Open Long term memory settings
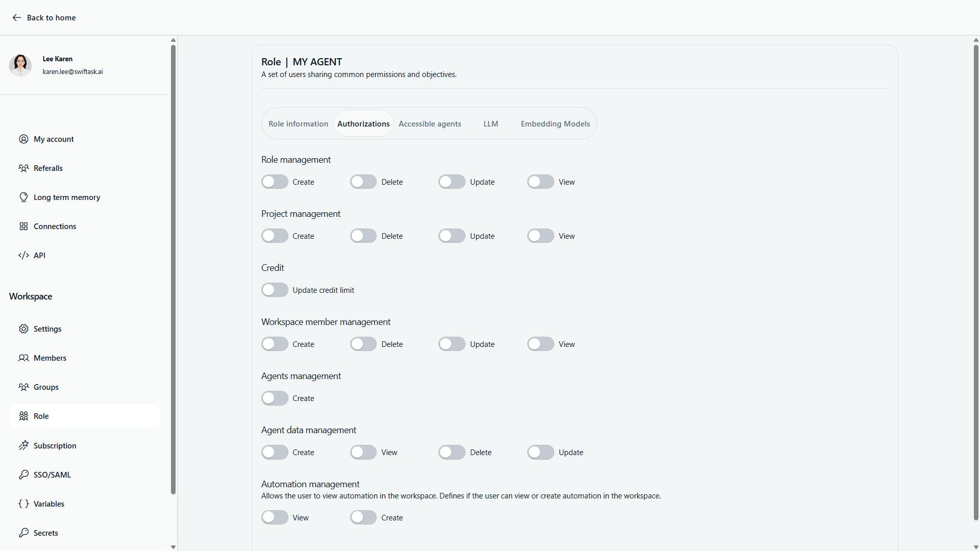 click(66, 197)
